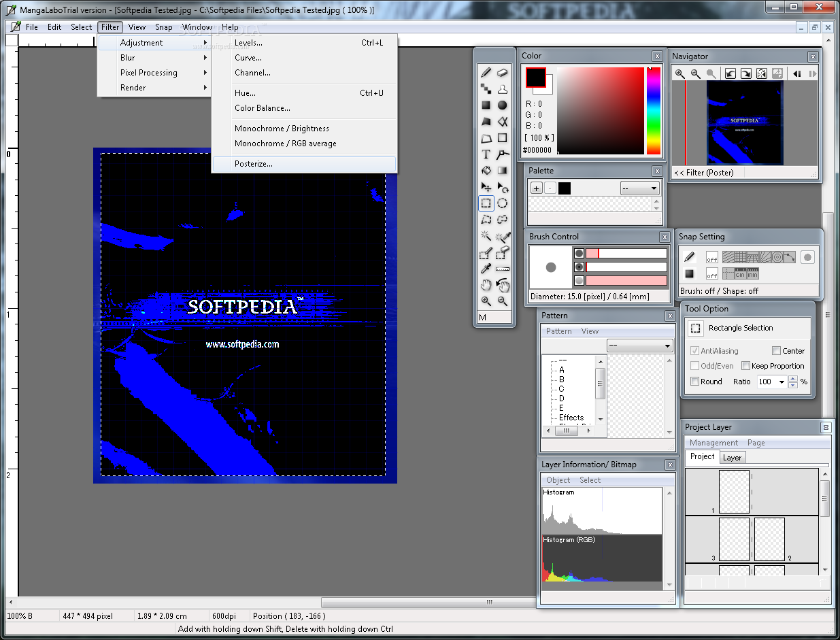The width and height of the screenshot is (840, 640).
Task: Choose the filled rectangle shape tool
Action: click(486, 105)
